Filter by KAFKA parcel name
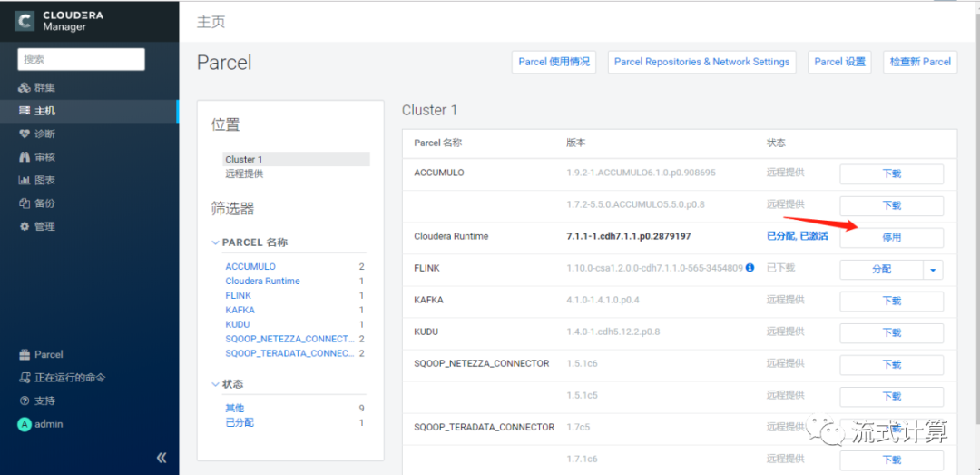Screen dimensions: 980x475 pos(240,310)
